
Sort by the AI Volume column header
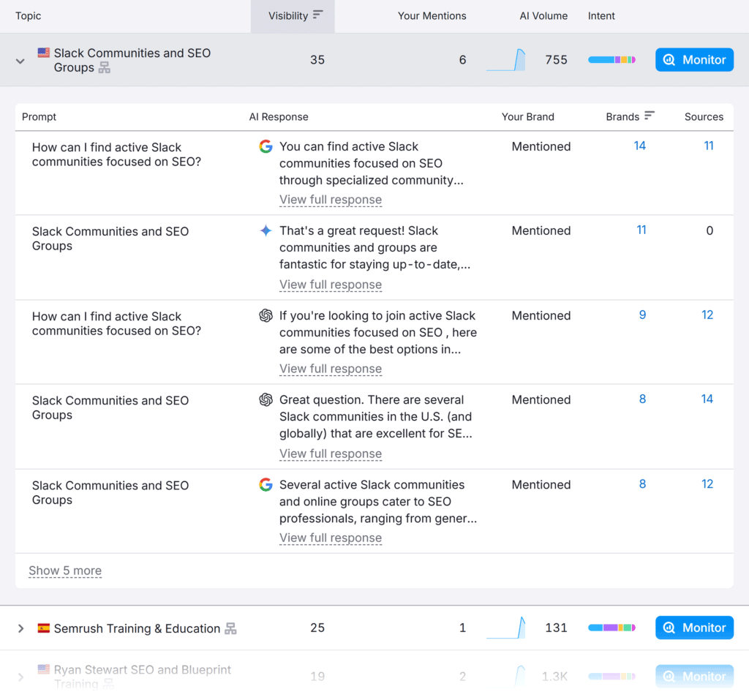pyautogui.click(x=543, y=15)
